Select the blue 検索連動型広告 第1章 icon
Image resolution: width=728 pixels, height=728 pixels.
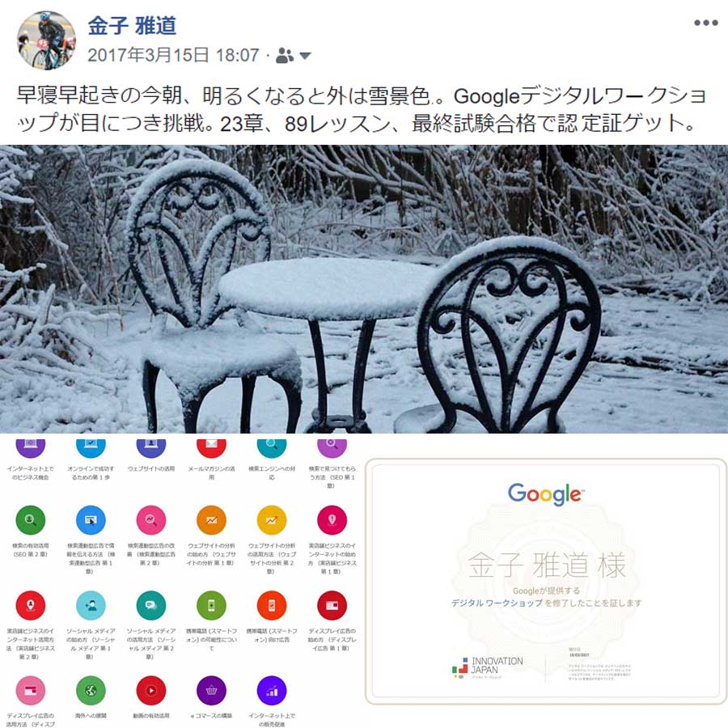pyautogui.click(x=91, y=520)
